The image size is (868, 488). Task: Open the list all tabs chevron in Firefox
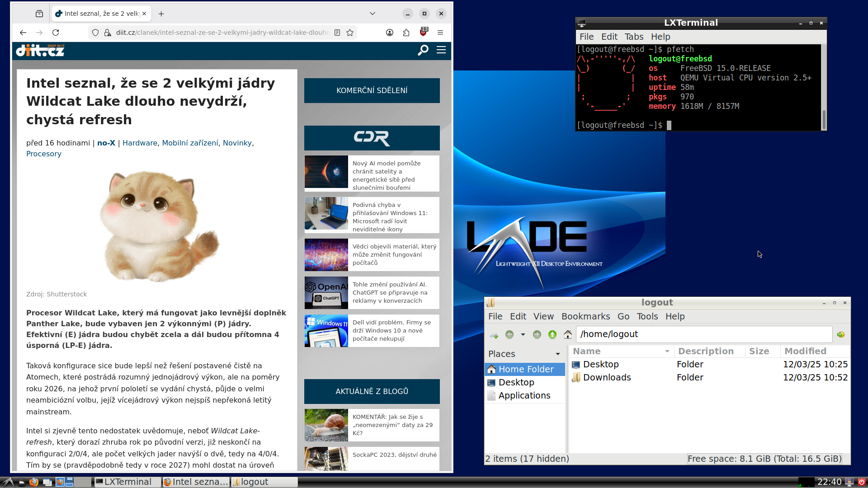[373, 14]
